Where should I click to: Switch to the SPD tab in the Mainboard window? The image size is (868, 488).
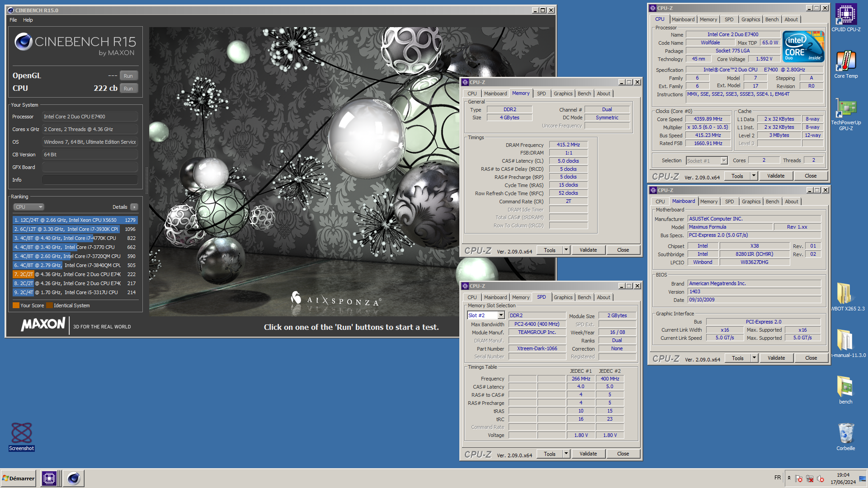tap(729, 202)
